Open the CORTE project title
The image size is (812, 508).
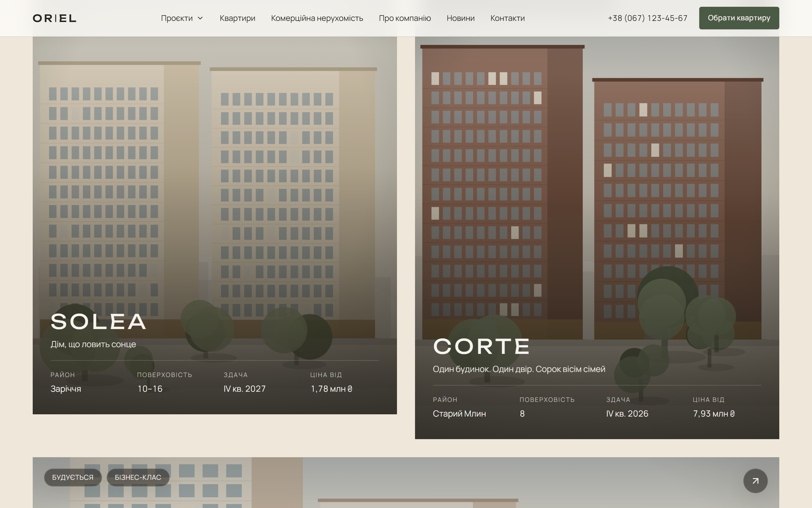pos(481,346)
